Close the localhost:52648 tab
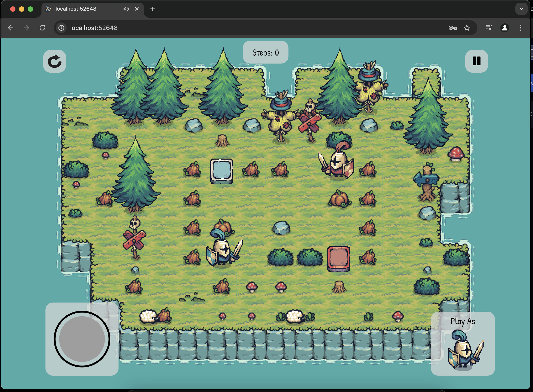Image resolution: width=533 pixels, height=392 pixels. [137, 9]
